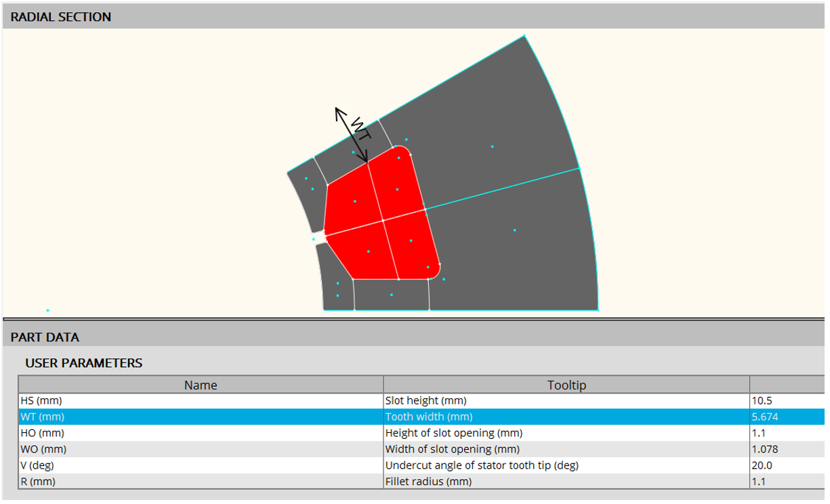Click the Name column header
Screen dimensions: 830x504
coord(201,385)
